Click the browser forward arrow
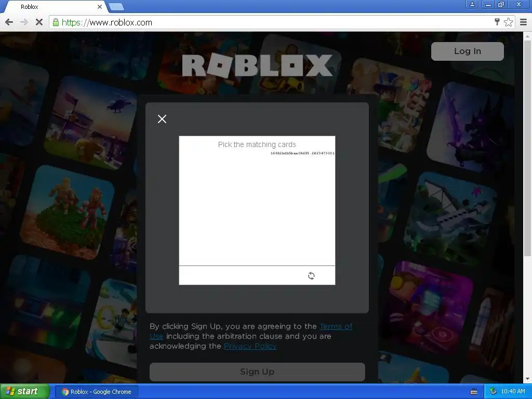Viewport: 532px width, 399px height. [x=24, y=22]
